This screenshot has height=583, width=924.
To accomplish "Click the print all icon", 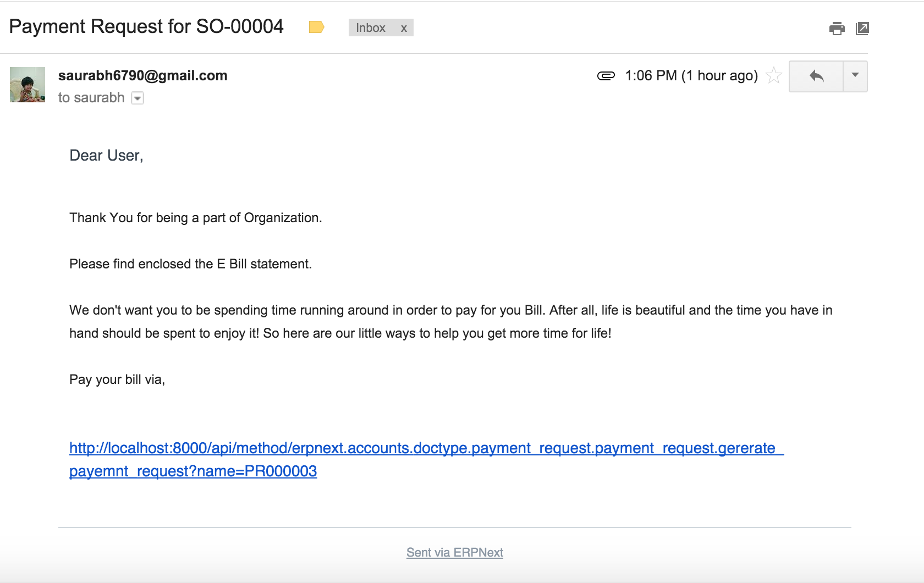I will click(837, 29).
